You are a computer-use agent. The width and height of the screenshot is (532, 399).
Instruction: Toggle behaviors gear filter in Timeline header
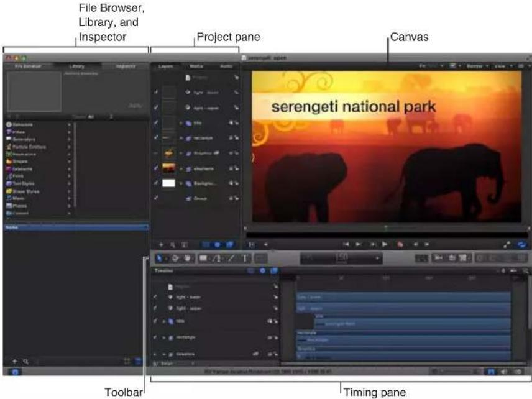(x=262, y=271)
